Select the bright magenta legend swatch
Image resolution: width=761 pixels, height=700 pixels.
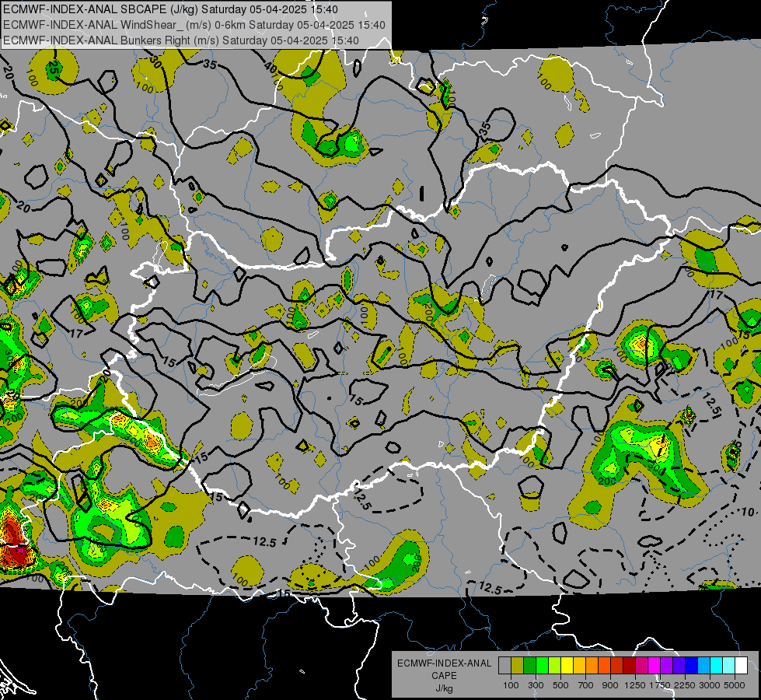pyautogui.click(x=655, y=666)
